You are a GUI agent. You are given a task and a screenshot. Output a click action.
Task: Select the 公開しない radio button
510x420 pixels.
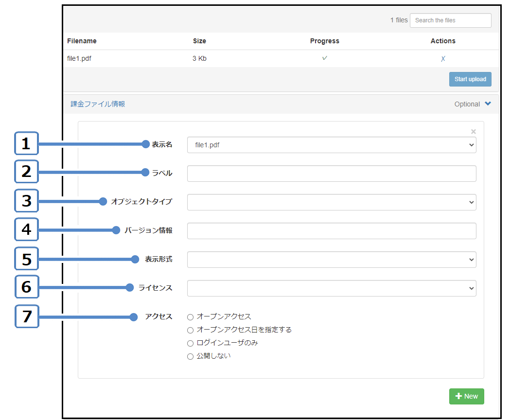coord(191,356)
